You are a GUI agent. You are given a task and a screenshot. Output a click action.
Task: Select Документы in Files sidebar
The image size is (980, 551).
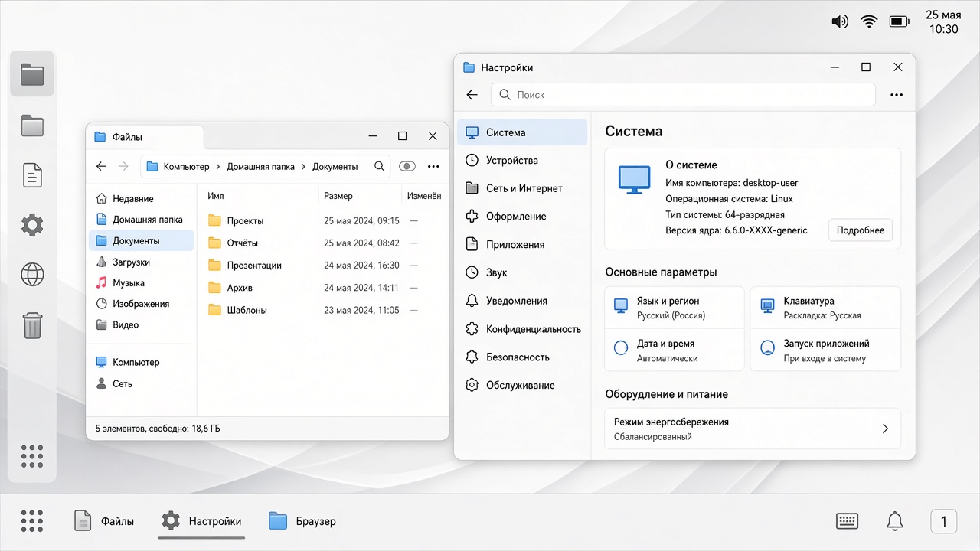(142, 240)
